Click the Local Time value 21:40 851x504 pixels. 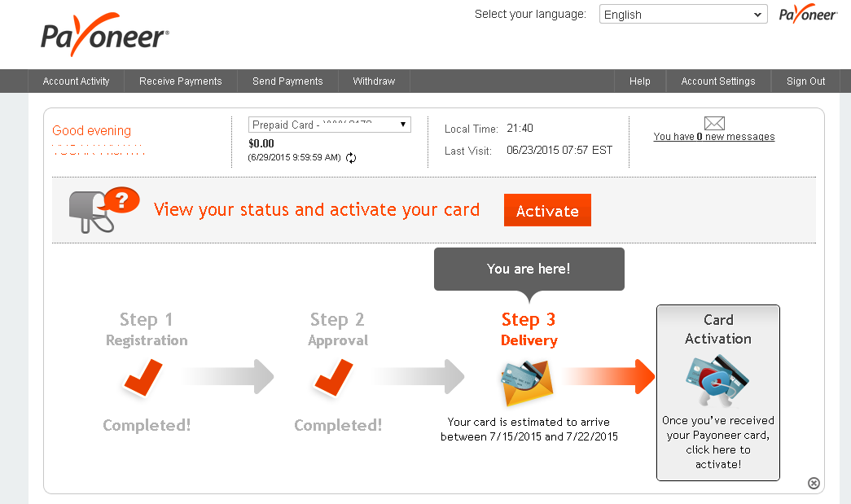click(520, 128)
